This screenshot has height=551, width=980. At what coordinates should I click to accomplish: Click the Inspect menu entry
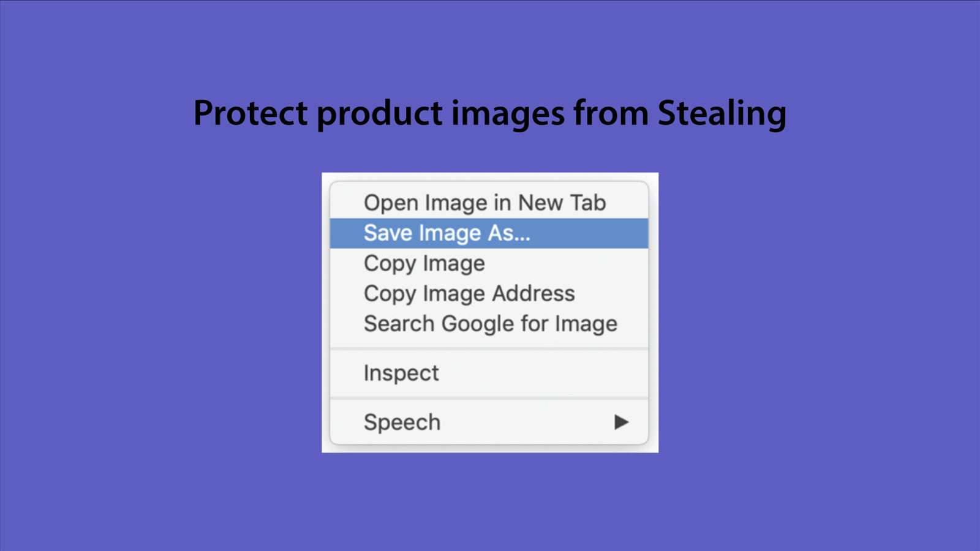click(x=401, y=372)
